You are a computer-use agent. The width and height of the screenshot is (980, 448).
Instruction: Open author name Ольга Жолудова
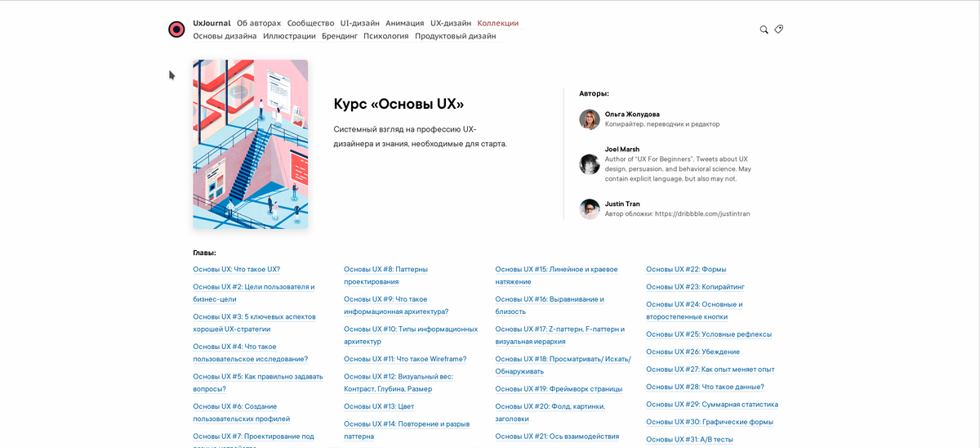[x=632, y=114]
